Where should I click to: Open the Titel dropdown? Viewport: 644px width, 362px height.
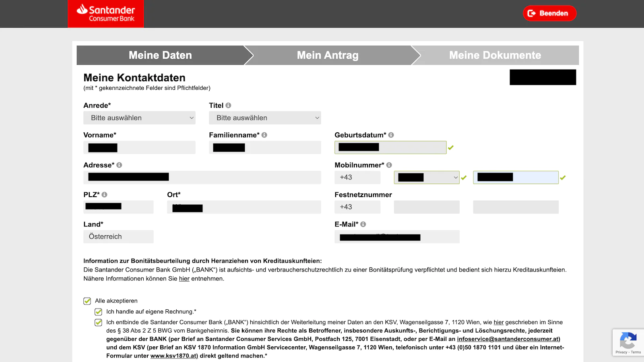tap(265, 118)
